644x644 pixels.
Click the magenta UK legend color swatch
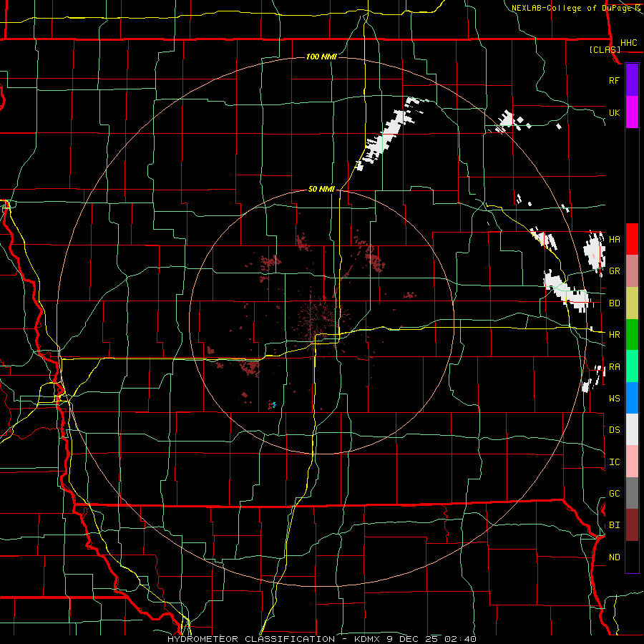click(x=632, y=112)
